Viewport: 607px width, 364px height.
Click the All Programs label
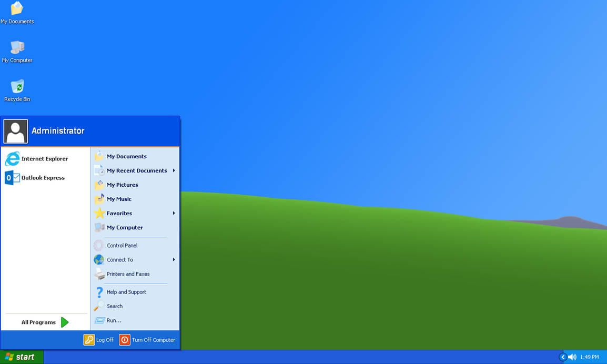coord(38,322)
